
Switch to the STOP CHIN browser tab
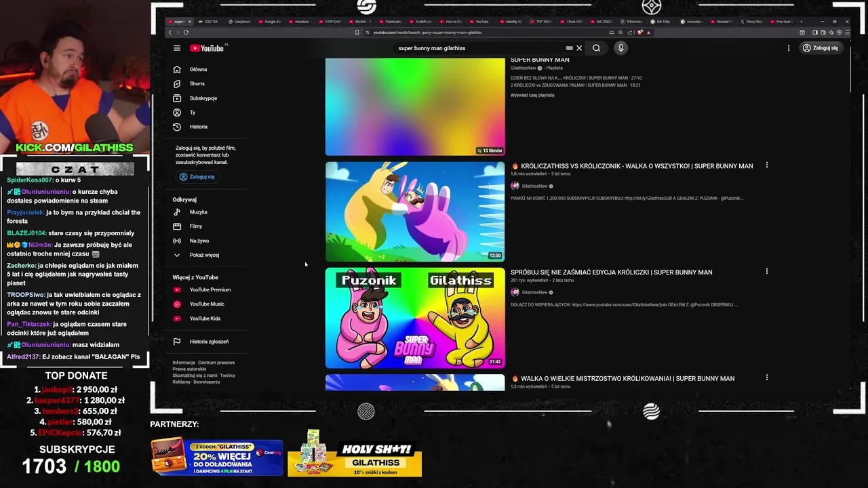[x=330, y=22]
